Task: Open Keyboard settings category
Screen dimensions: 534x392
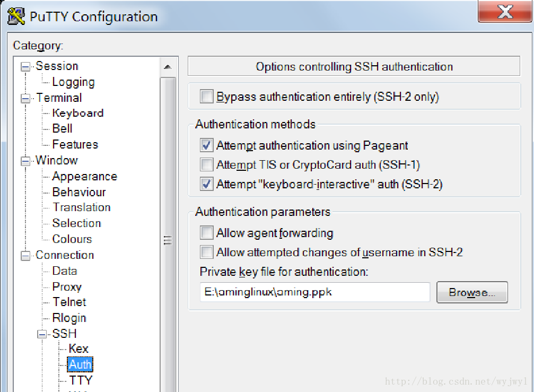Action: [77, 113]
